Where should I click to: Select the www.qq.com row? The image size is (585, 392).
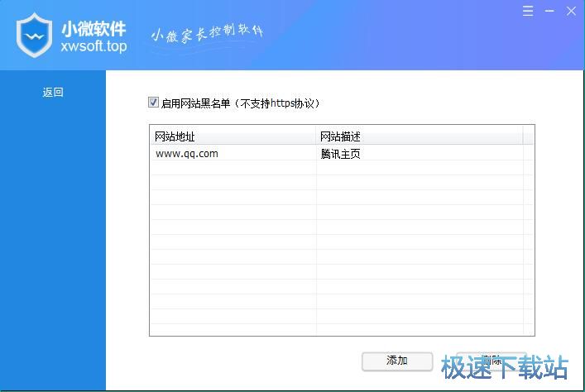point(342,154)
